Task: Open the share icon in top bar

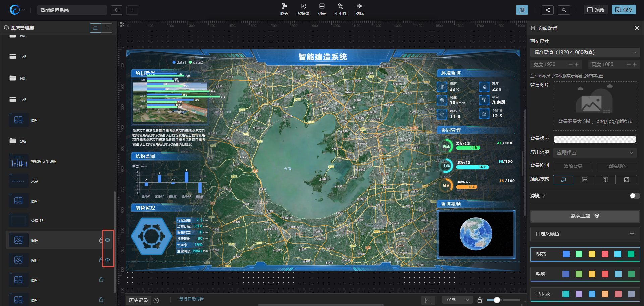Action: pyautogui.click(x=547, y=10)
